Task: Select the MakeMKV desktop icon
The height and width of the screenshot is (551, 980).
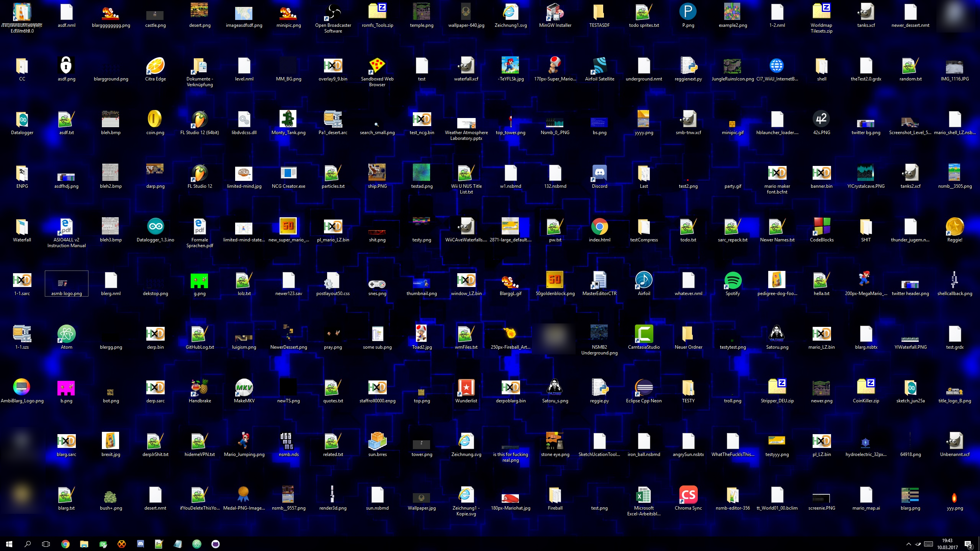Action: tap(244, 388)
